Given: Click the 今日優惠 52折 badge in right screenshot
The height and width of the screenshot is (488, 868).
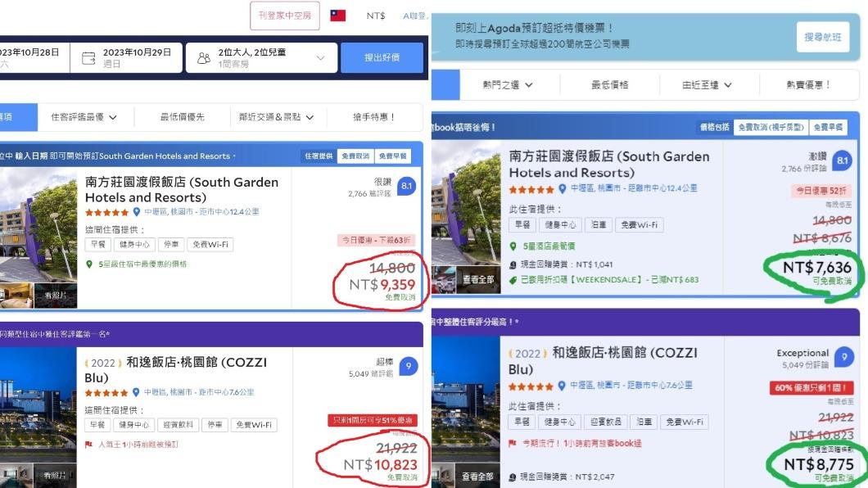Looking at the screenshot, I should click(821, 191).
